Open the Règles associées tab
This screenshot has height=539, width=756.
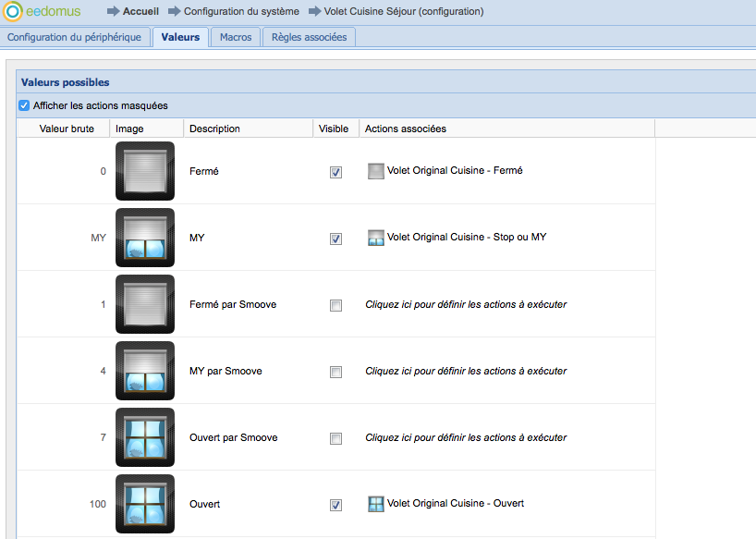(x=309, y=37)
